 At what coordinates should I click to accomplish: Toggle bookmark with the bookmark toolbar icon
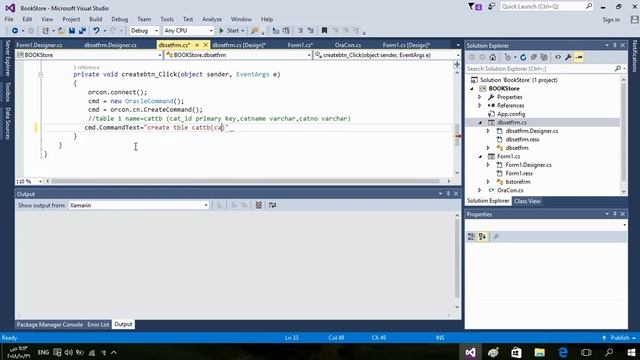point(324,31)
